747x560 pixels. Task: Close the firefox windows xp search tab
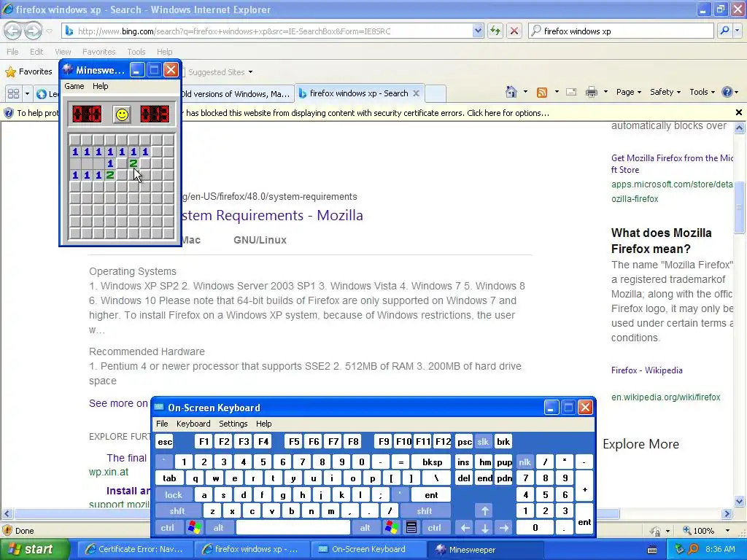click(416, 93)
